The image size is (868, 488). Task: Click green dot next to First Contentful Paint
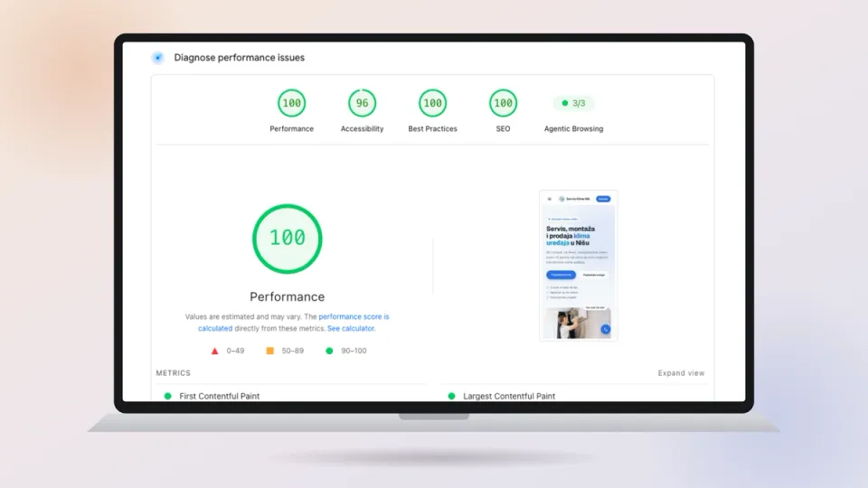[x=168, y=396]
